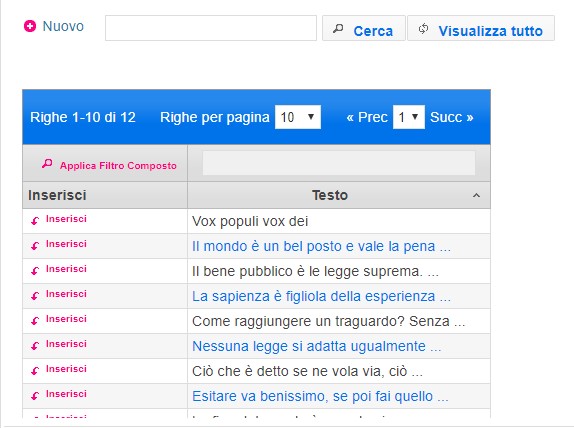
Task: Click the pink plus icon beside Nuovo
Action: (x=30, y=26)
